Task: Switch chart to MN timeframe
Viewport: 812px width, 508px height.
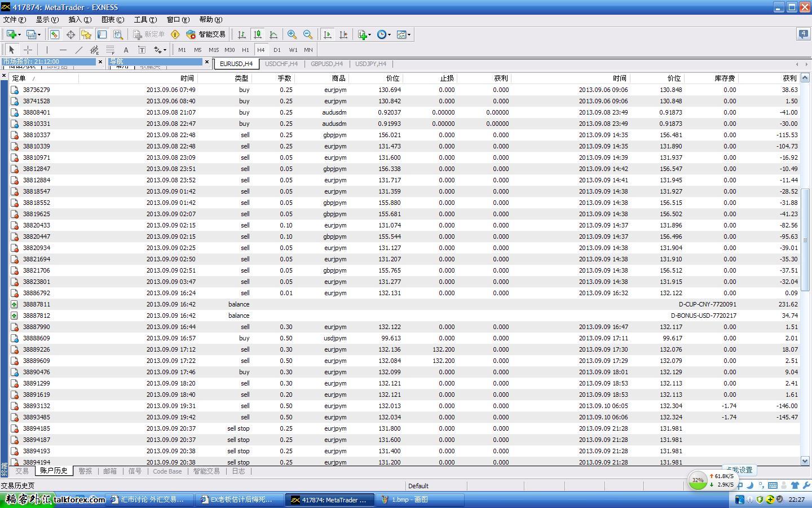Action: [x=308, y=50]
